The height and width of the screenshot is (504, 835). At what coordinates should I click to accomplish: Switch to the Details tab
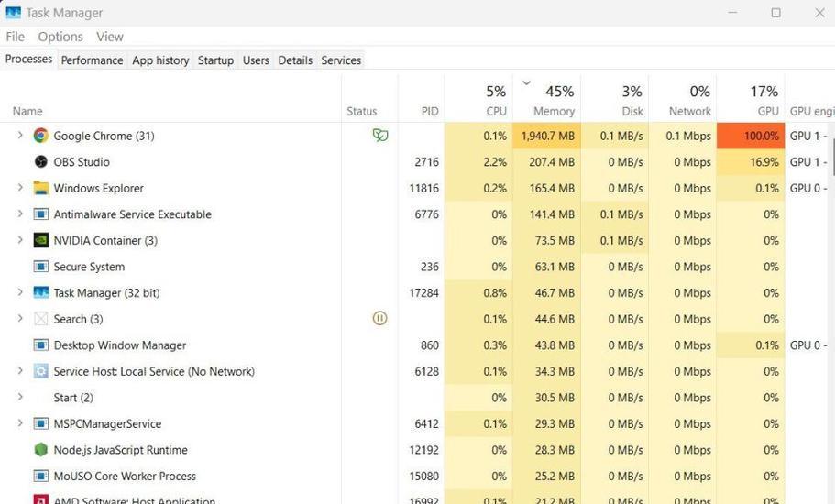click(295, 60)
